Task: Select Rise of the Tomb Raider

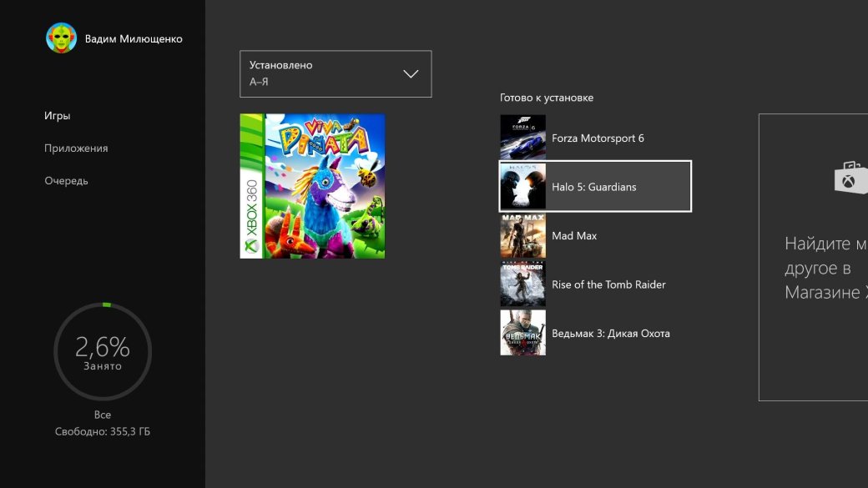Action: click(595, 284)
